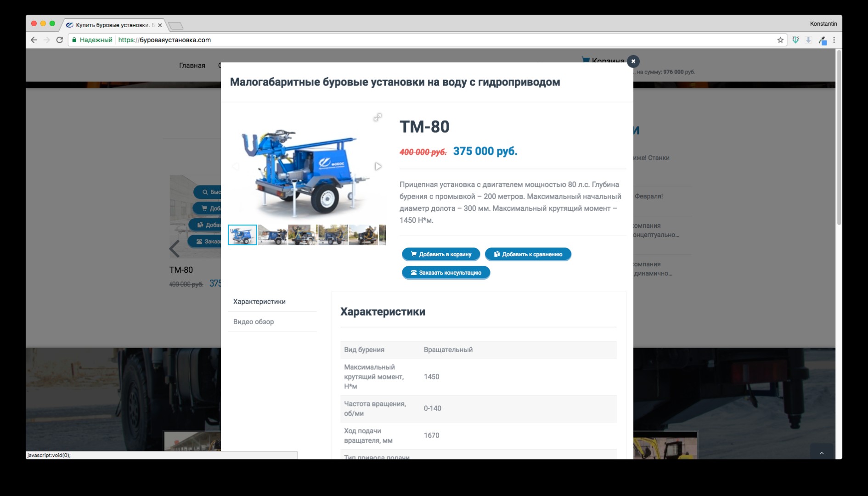Add TM-80 to cart
The image size is (868, 496).
441,254
